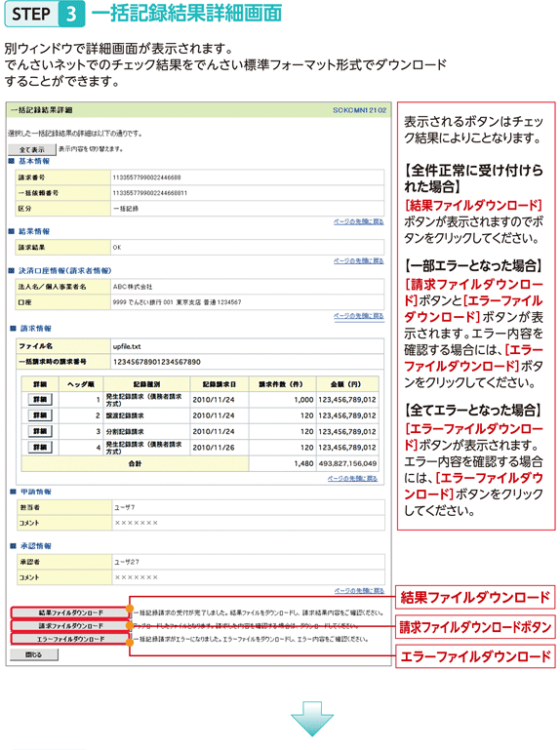Select the 承認者 value ユーザ27
Image resolution: width=560 pixels, height=750 pixels.
[127, 562]
